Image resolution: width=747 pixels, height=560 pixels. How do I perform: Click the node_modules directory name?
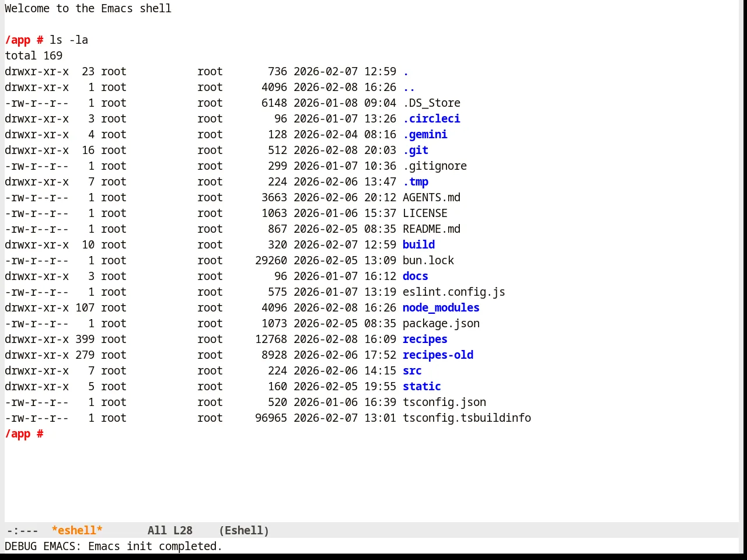tap(441, 308)
